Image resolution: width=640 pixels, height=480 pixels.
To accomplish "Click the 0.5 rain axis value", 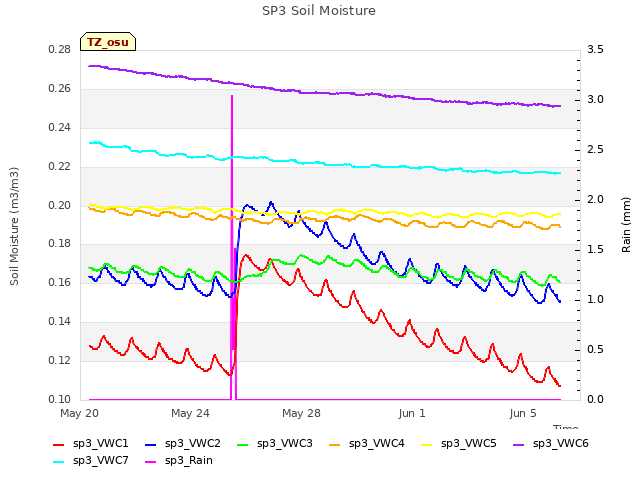I will click(595, 350).
